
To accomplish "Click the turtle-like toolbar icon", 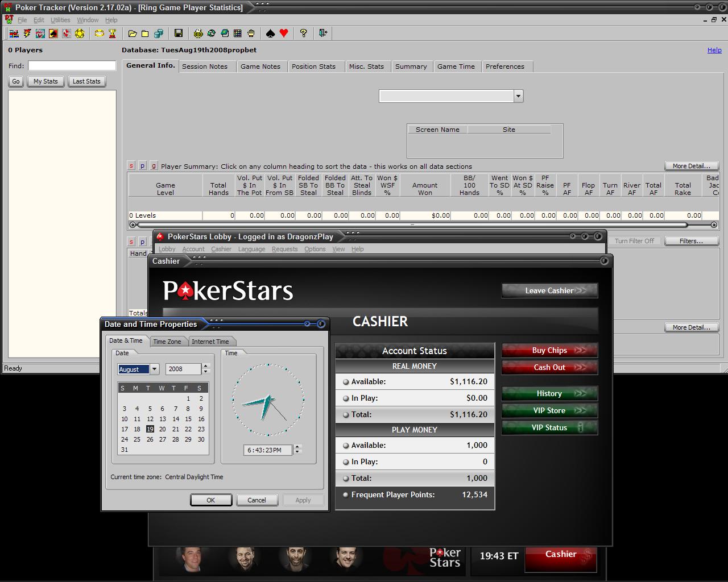I will pyautogui.click(x=198, y=34).
